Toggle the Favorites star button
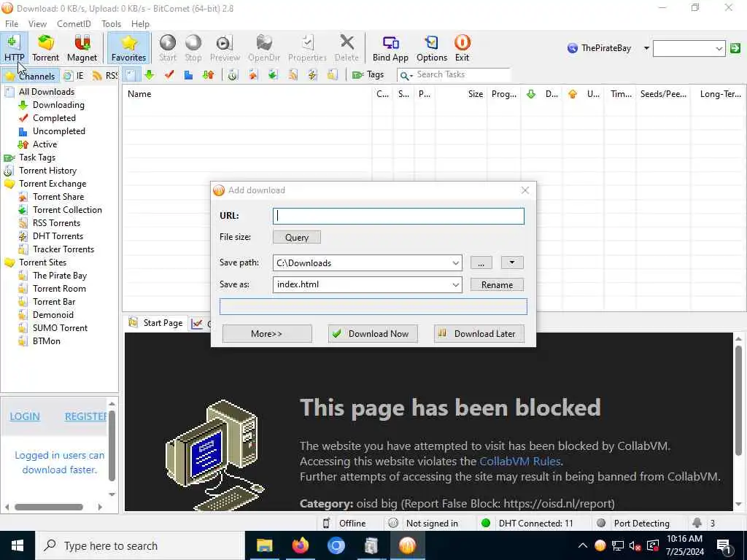The height and width of the screenshot is (560, 747). pos(128,48)
